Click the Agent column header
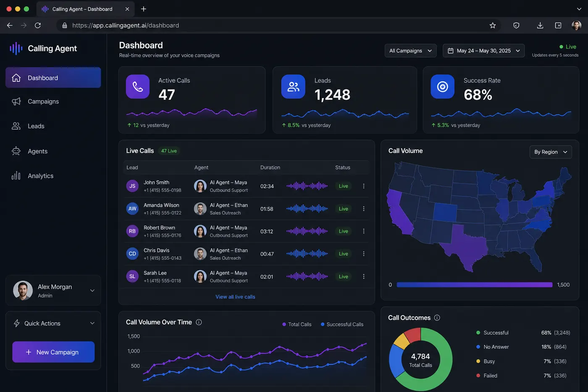The image size is (588, 392). point(201,167)
